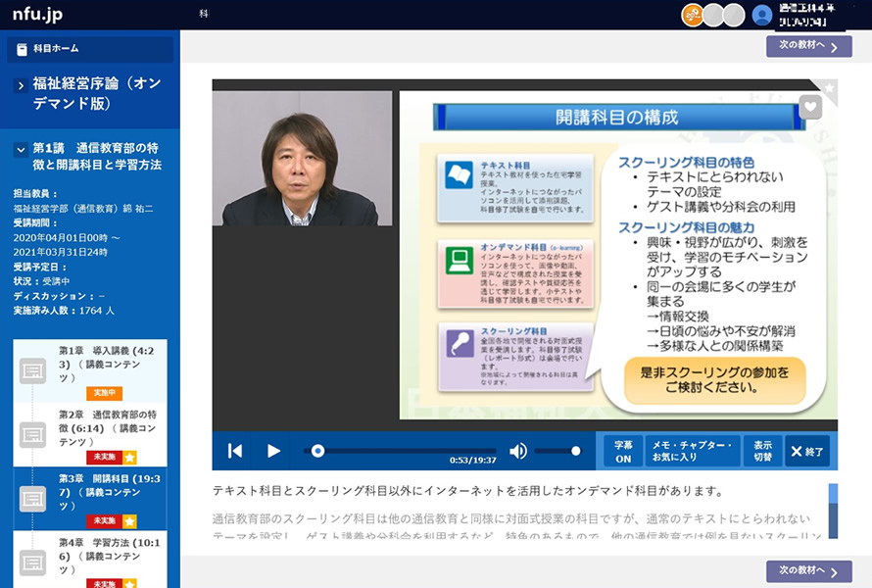The width and height of the screenshot is (872, 588).
Task: Click the top 次の教材へ button
Action: [x=808, y=46]
